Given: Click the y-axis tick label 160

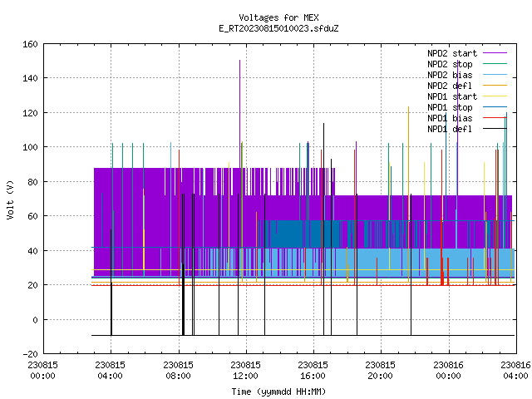Looking at the screenshot, I should 30,44.
